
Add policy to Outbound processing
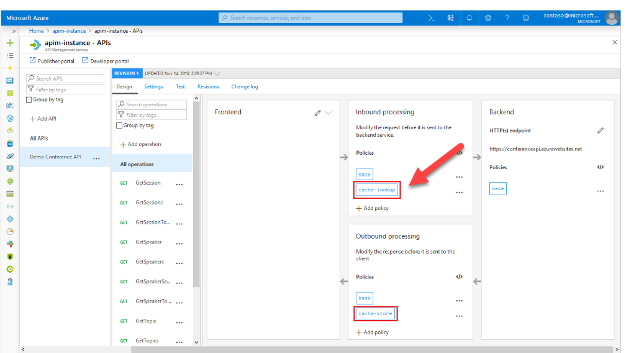372,332
